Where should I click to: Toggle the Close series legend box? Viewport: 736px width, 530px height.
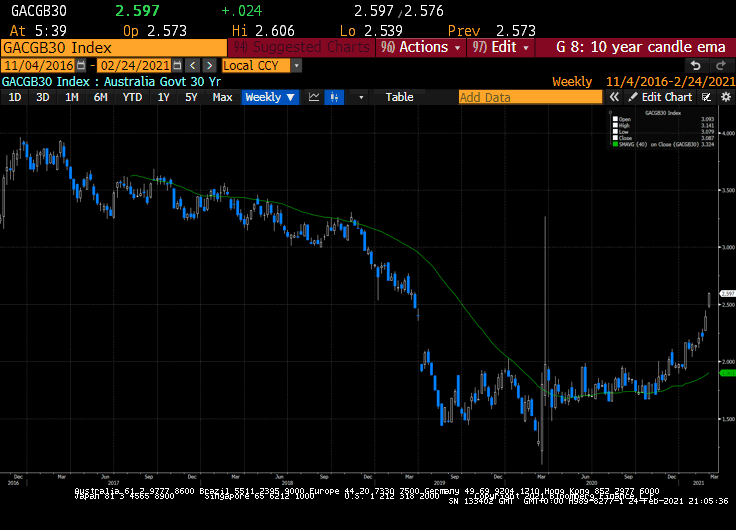(x=615, y=138)
